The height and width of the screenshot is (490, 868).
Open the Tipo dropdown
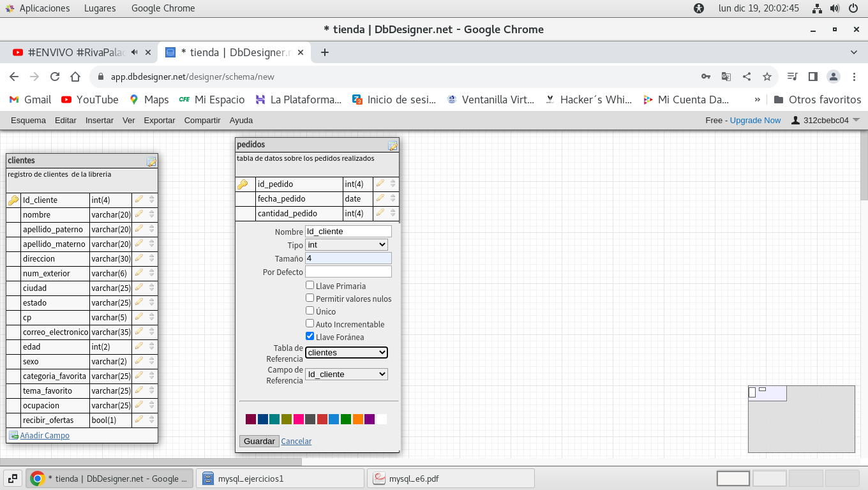coord(347,244)
